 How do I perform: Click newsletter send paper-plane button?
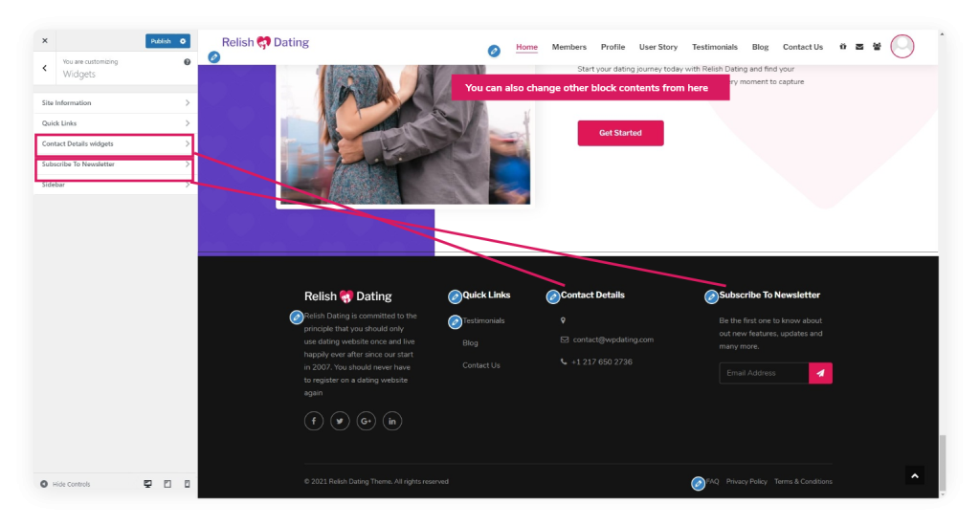(820, 374)
